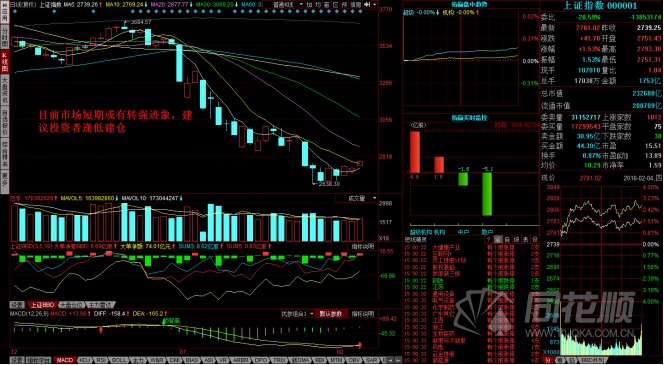The height and width of the screenshot is (365, 664).
Task: Click the jump-to-end arrow icon
Action: pos(367,4)
